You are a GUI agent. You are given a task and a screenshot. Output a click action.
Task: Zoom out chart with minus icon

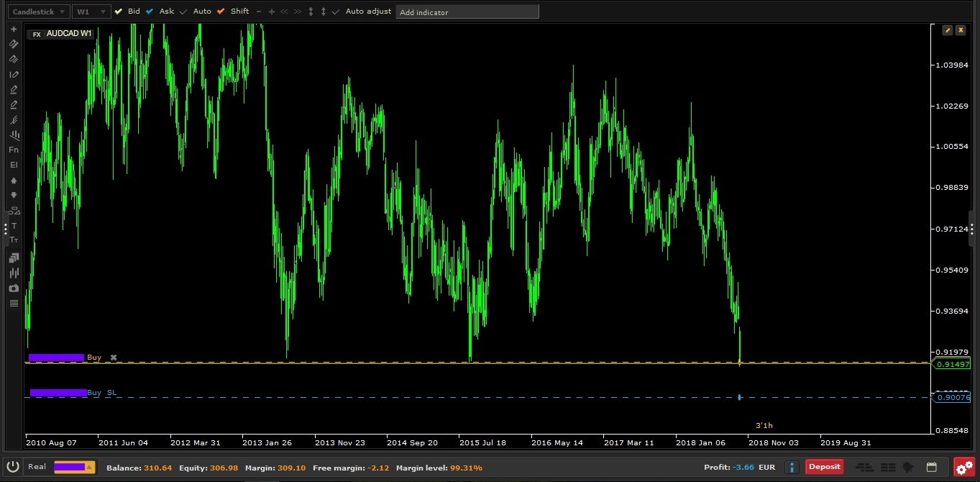(x=258, y=12)
